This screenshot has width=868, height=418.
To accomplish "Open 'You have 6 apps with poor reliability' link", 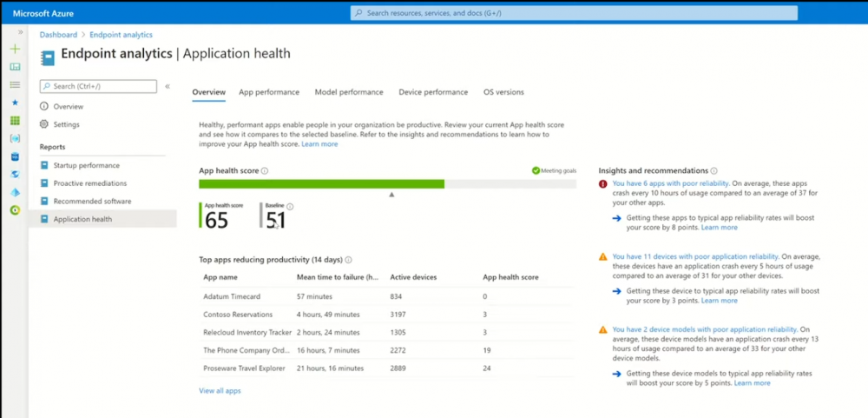I will point(670,183).
